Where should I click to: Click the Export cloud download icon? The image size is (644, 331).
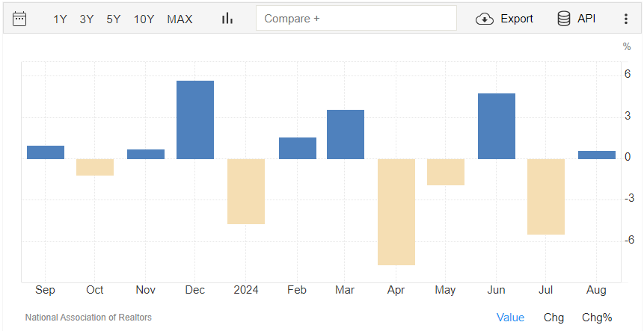(485, 19)
